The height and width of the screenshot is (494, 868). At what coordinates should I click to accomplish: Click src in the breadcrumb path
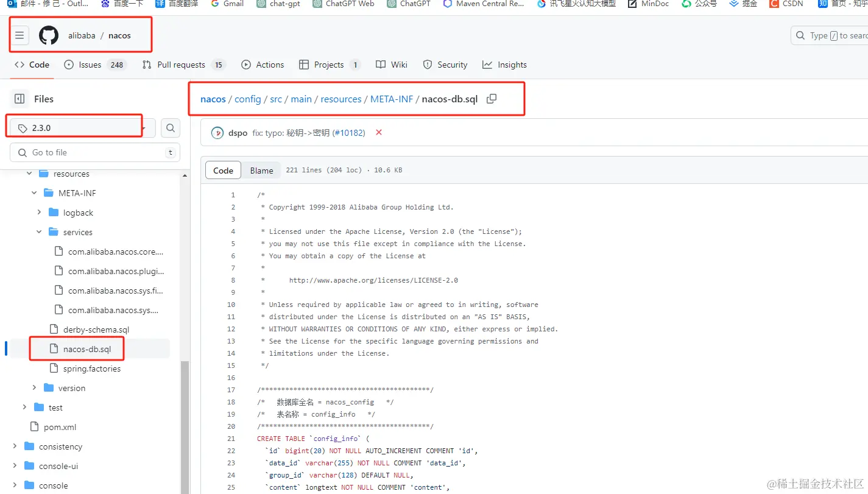point(276,99)
